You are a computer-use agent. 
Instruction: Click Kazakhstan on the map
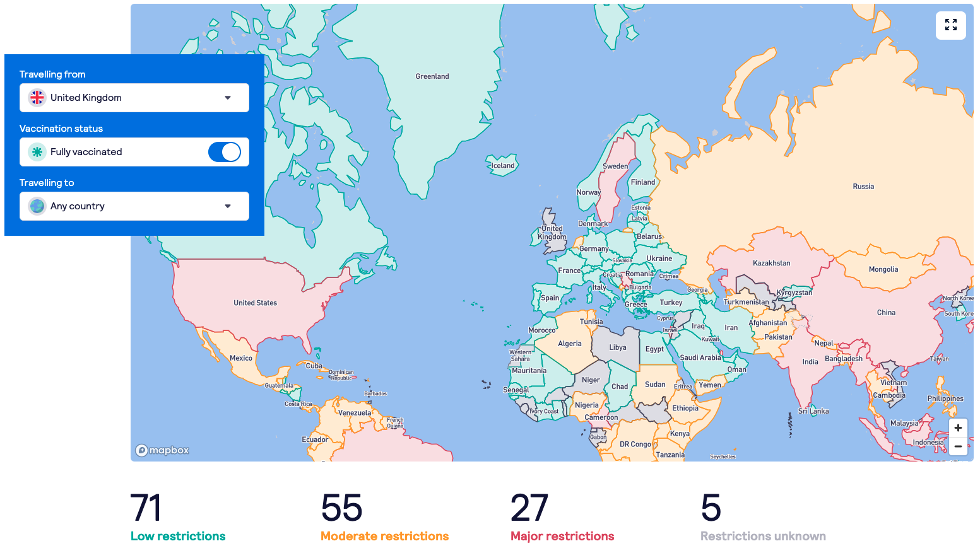pos(771,263)
